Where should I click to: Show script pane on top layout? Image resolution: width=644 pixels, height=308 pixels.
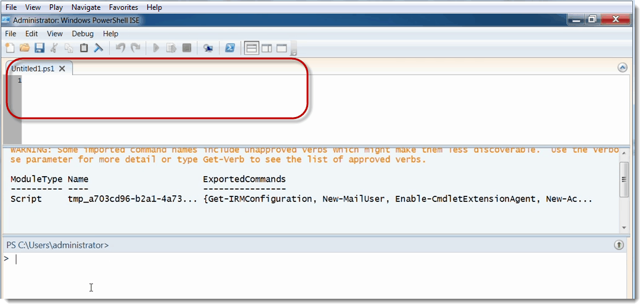251,48
